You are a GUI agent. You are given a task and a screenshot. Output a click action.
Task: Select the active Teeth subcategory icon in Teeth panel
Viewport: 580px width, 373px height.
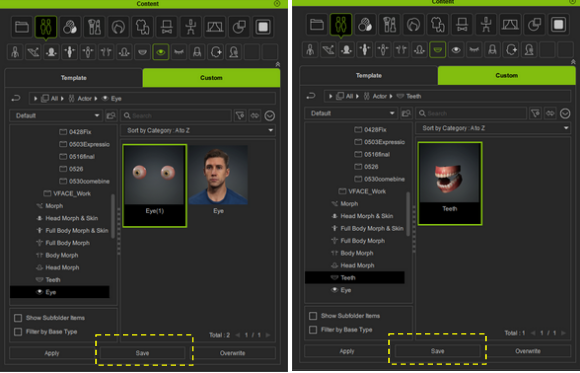coord(438,50)
